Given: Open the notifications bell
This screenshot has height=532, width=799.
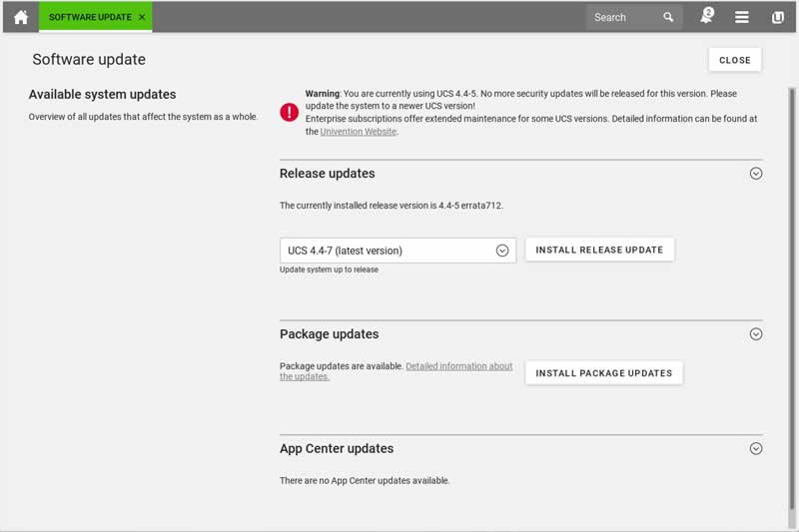Looking at the screenshot, I should coord(706,17).
